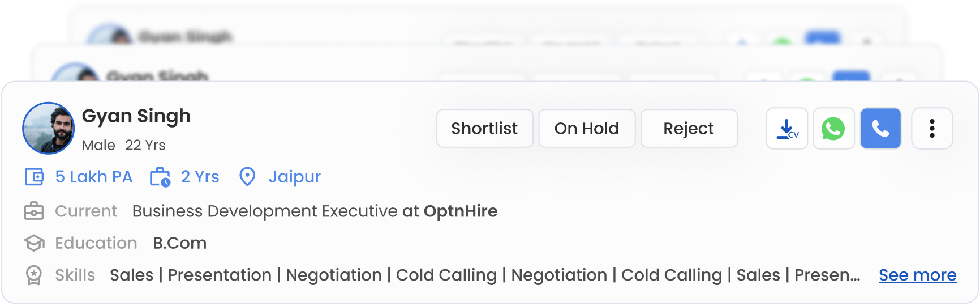
Task: Click the Jaipur location text
Action: coord(294,177)
